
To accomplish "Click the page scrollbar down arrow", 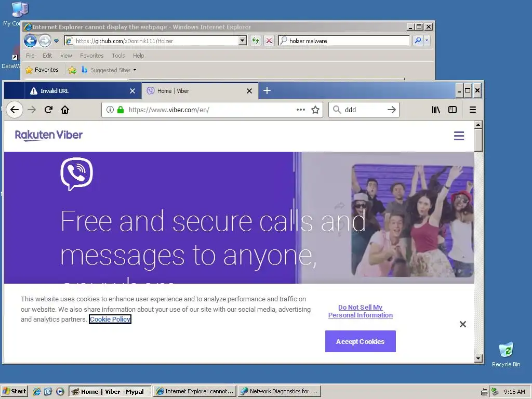I will point(478,358).
